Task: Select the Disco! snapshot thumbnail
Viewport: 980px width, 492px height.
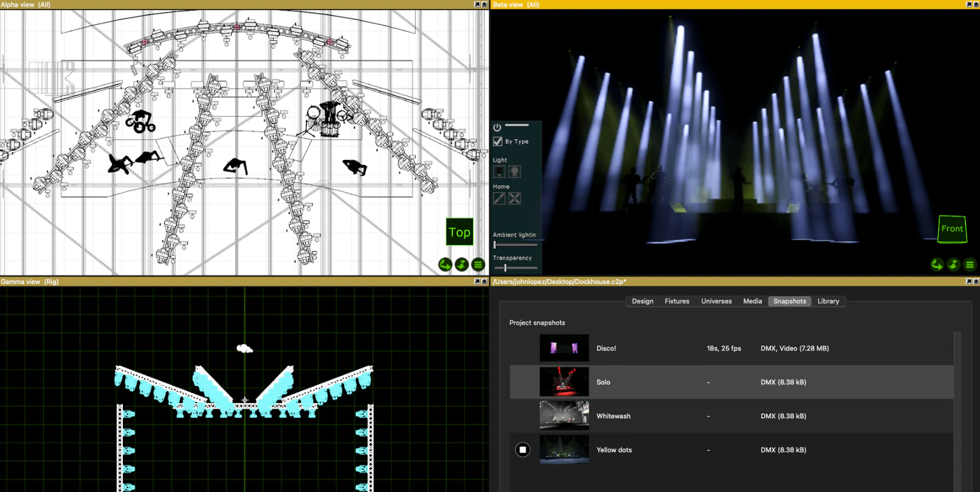Action: 564,348
